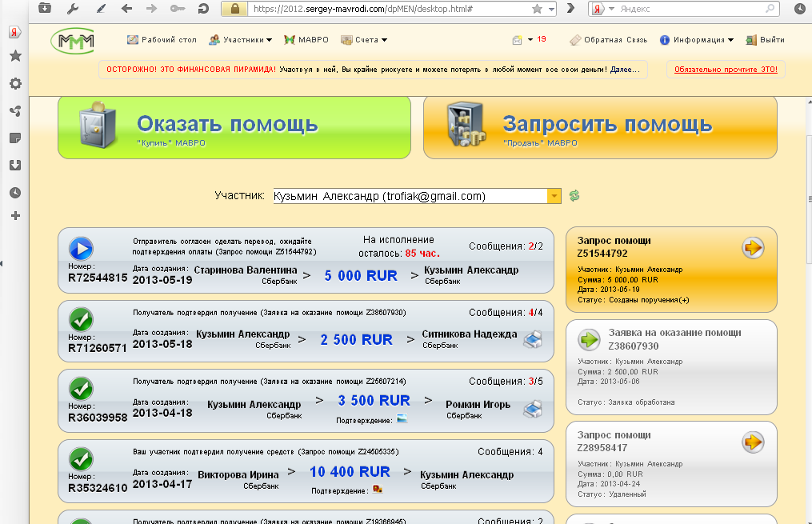The height and width of the screenshot is (524, 812).
Task: Click the browser back arrow
Action: 126,8
